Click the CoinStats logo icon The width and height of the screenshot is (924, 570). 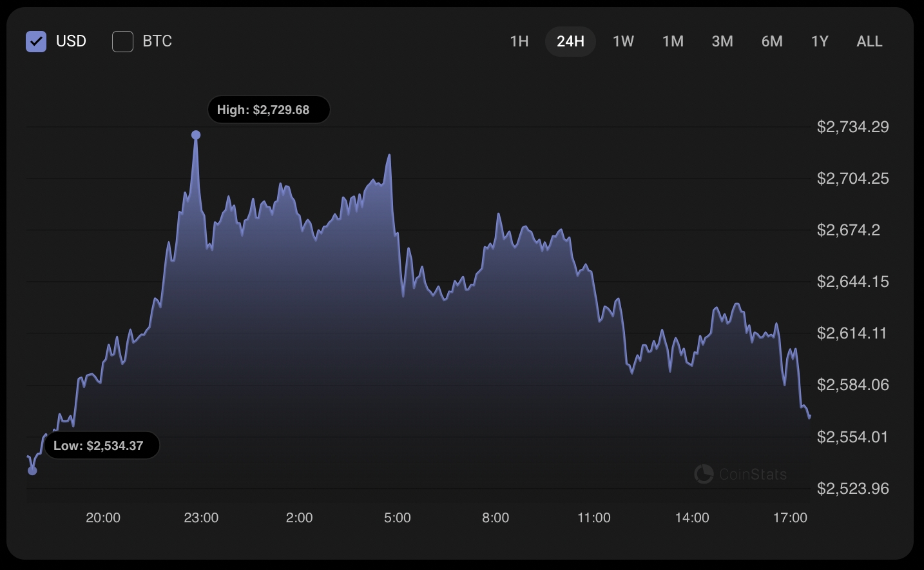[704, 475]
